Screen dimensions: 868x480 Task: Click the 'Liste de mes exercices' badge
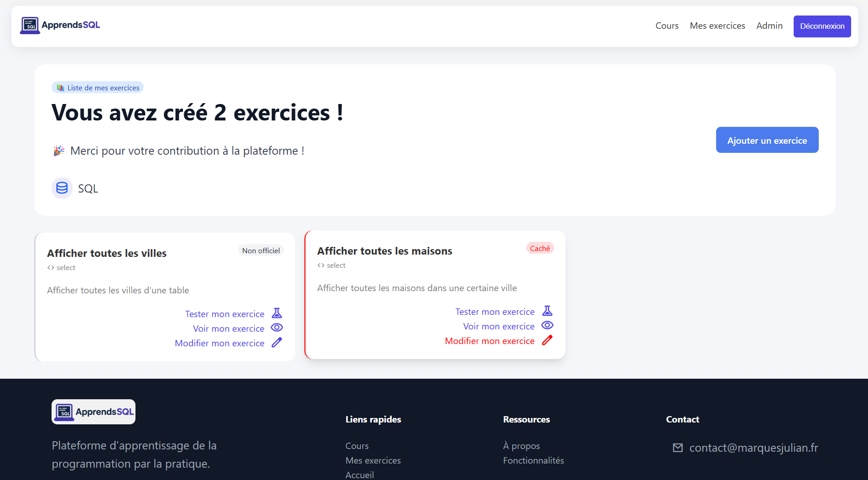coord(97,87)
